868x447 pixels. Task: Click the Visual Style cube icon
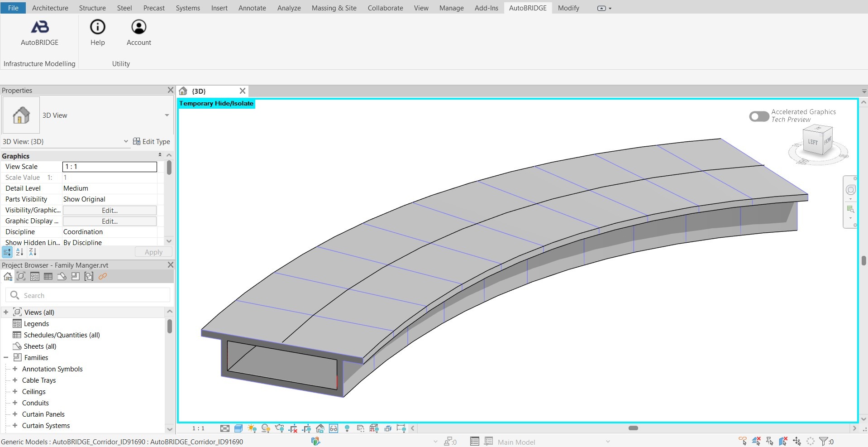click(238, 428)
